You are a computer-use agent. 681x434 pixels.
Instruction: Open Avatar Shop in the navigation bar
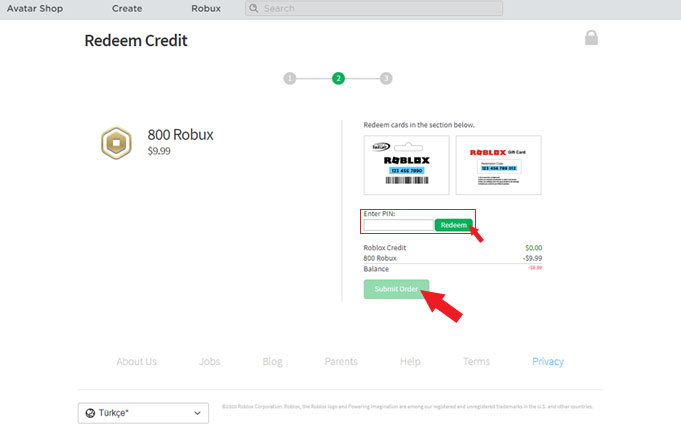pos(40,8)
